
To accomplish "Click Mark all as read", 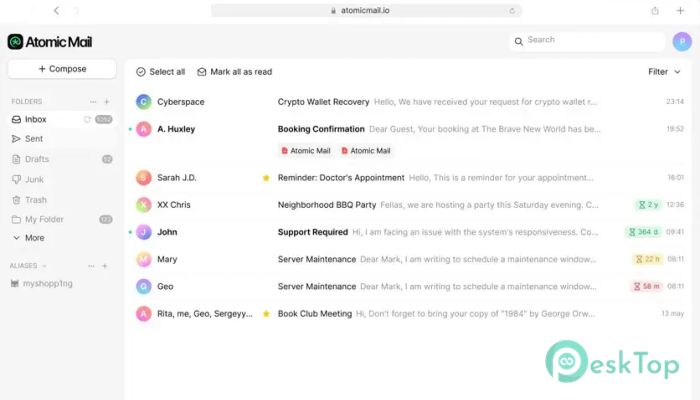I will (234, 72).
